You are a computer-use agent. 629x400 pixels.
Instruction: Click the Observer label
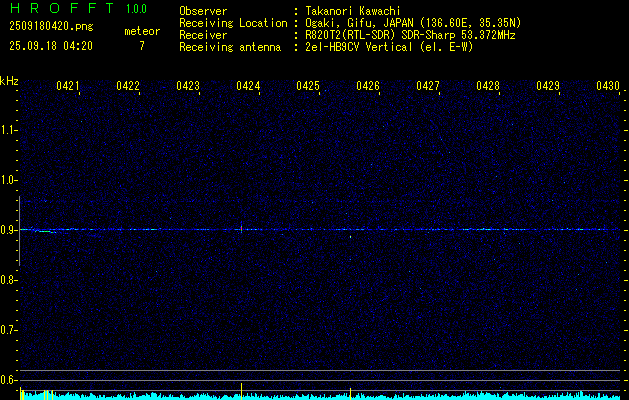[x=203, y=11]
